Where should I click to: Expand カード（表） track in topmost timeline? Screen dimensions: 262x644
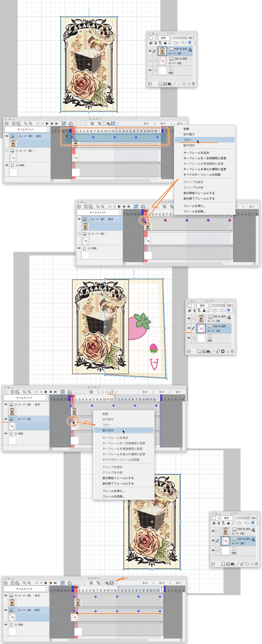point(17,151)
